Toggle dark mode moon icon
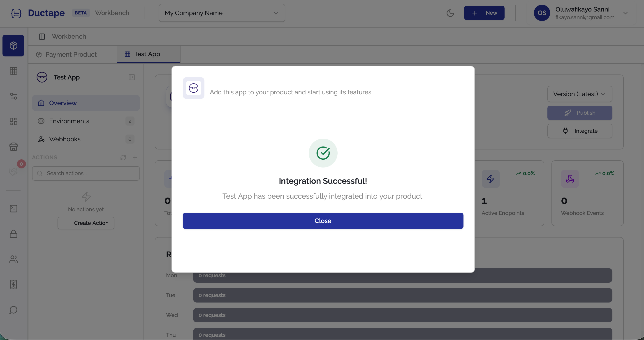Image resolution: width=644 pixels, height=340 pixels. 450,13
